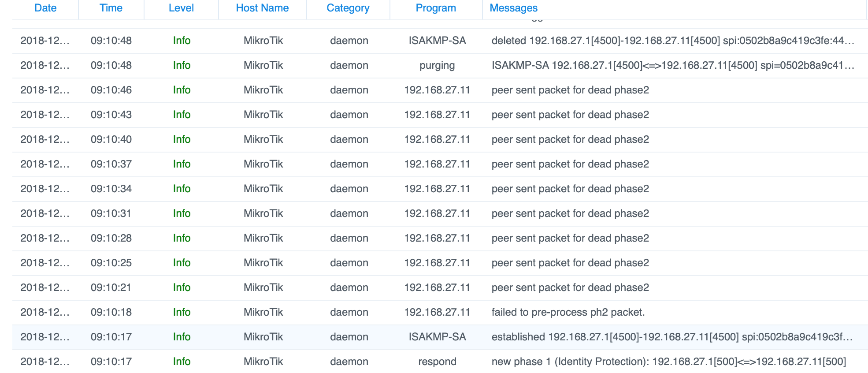Click the time 09:10:31 cell

111,213
